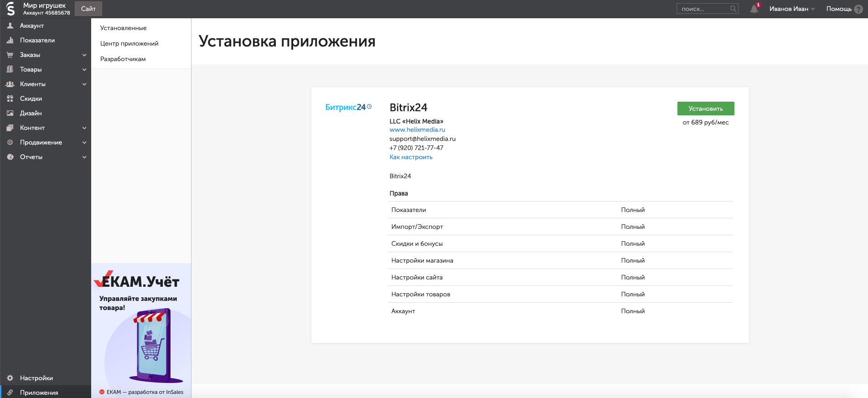The height and width of the screenshot is (398, 868).
Task: Click the Установка приложения page heading
Action: click(287, 41)
